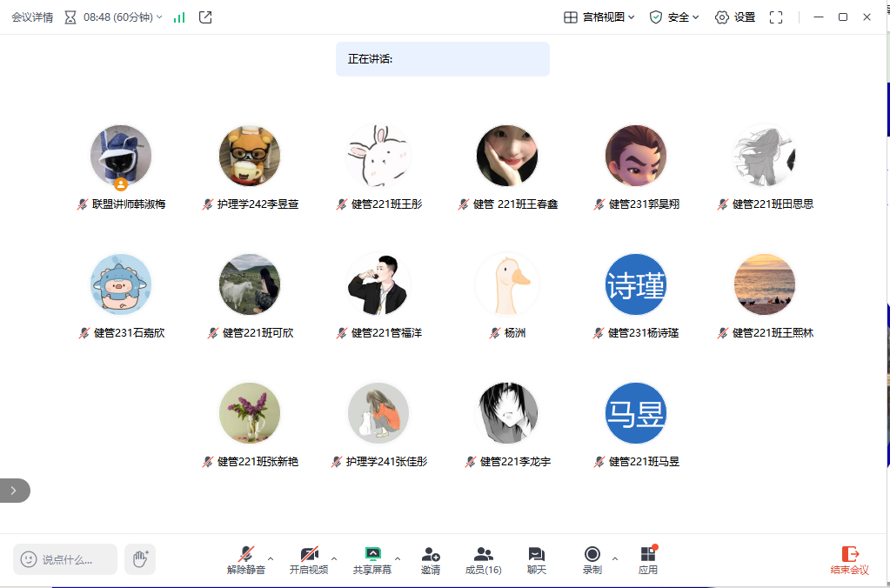Open the grid view (宫格视图) dropdown
The width and height of the screenshot is (890, 588).
coord(599,17)
